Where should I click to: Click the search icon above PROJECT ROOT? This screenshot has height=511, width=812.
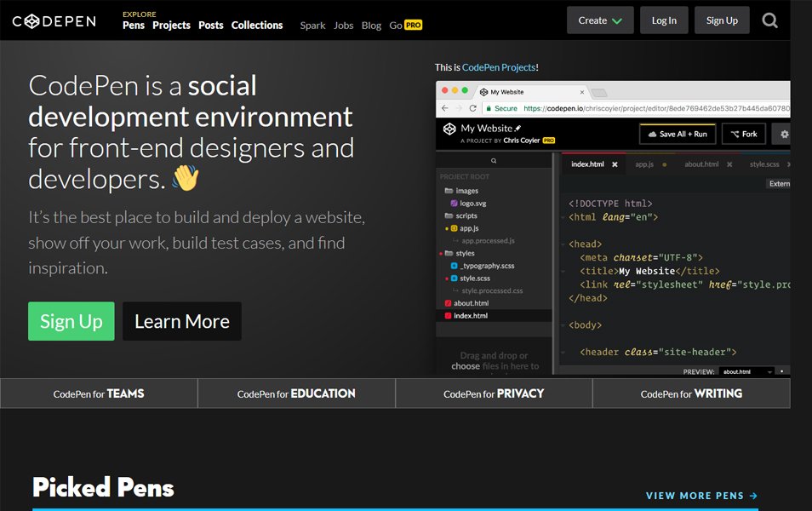click(x=494, y=161)
